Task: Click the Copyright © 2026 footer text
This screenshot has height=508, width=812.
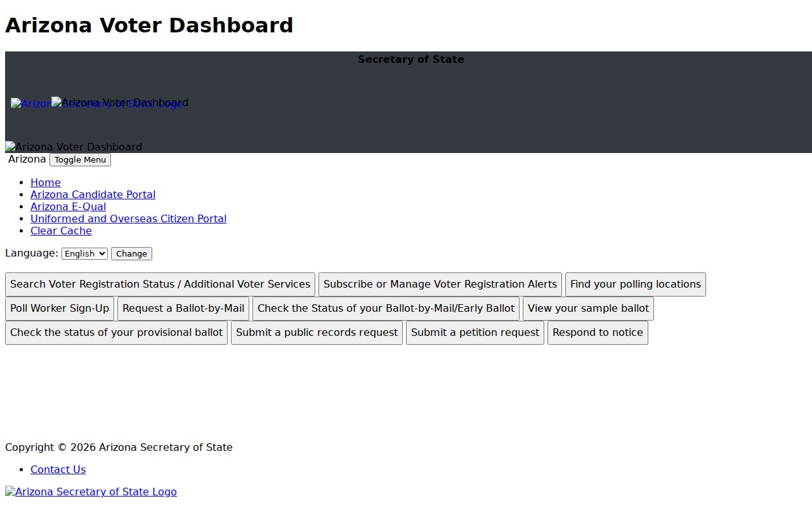Action: point(119,447)
